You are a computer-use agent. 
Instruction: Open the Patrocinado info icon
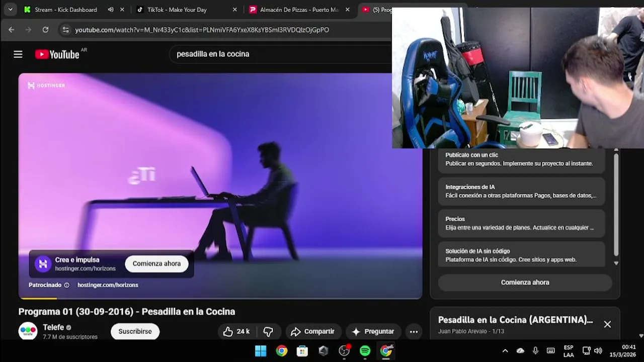click(66, 285)
